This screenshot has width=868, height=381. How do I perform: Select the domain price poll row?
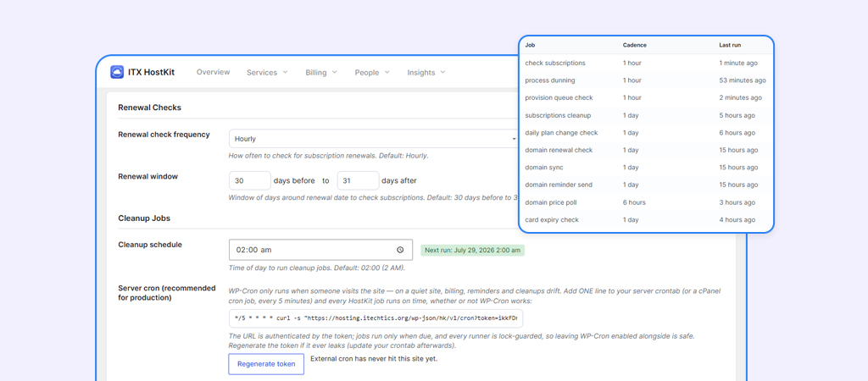[646, 202]
